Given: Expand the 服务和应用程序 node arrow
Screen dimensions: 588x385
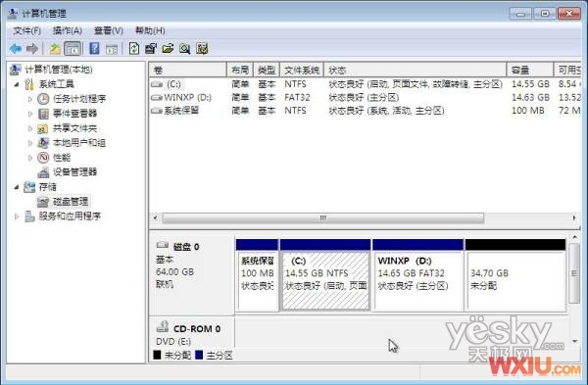Looking at the screenshot, I should [x=17, y=217].
